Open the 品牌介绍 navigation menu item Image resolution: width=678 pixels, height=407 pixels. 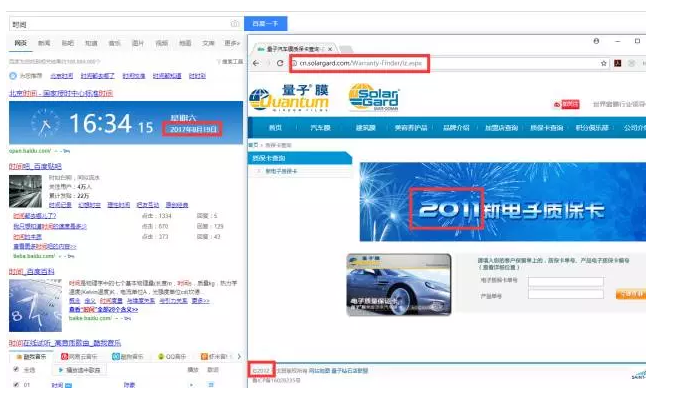click(456, 128)
